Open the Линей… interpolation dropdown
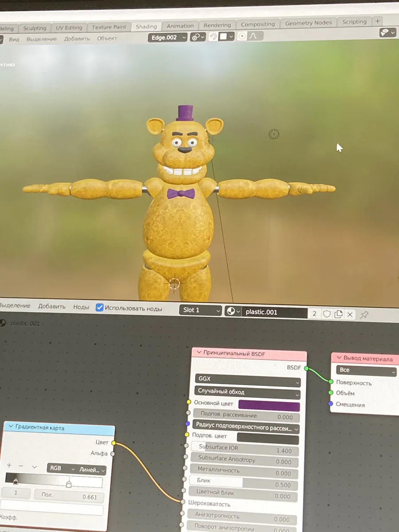 coord(91,470)
